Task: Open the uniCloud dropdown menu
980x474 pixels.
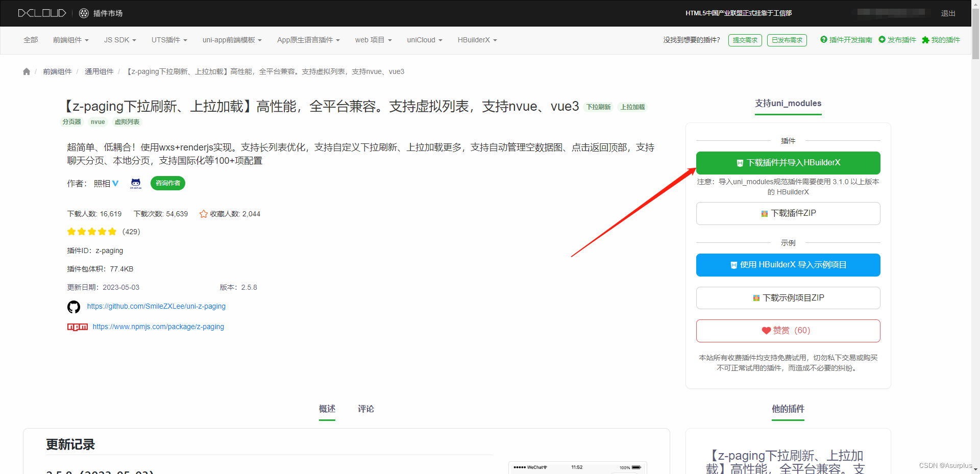Action: pos(424,40)
